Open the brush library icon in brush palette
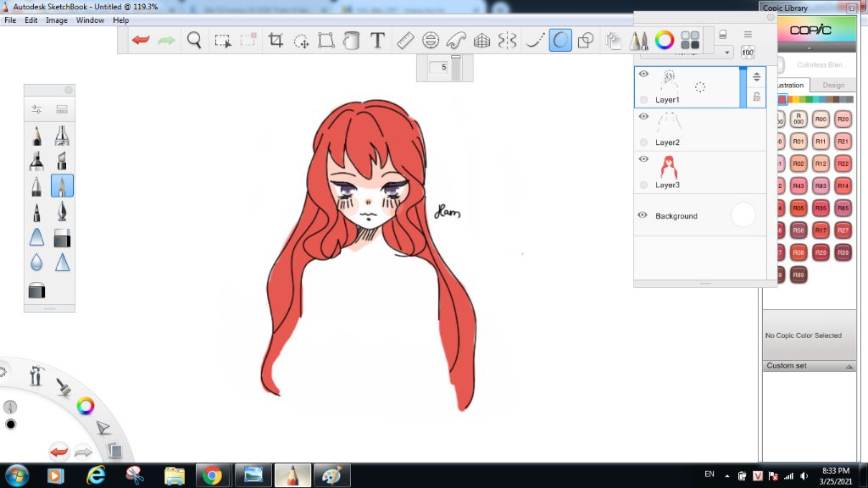The width and height of the screenshot is (868, 488). (62, 109)
